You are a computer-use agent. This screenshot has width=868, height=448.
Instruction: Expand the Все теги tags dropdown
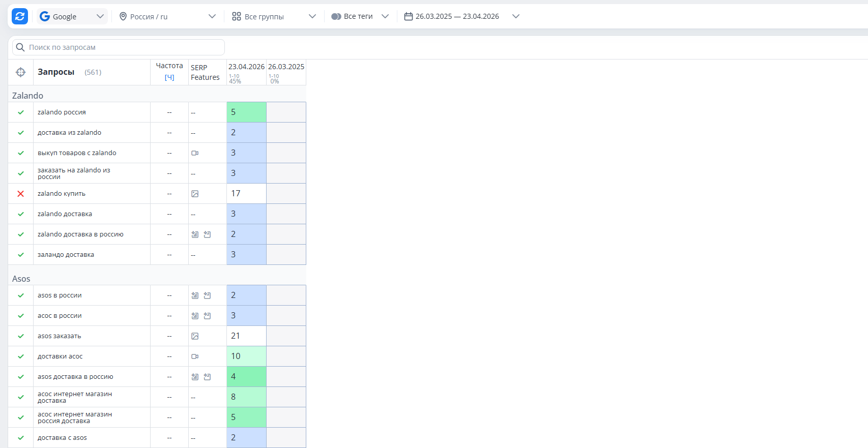[360, 16]
